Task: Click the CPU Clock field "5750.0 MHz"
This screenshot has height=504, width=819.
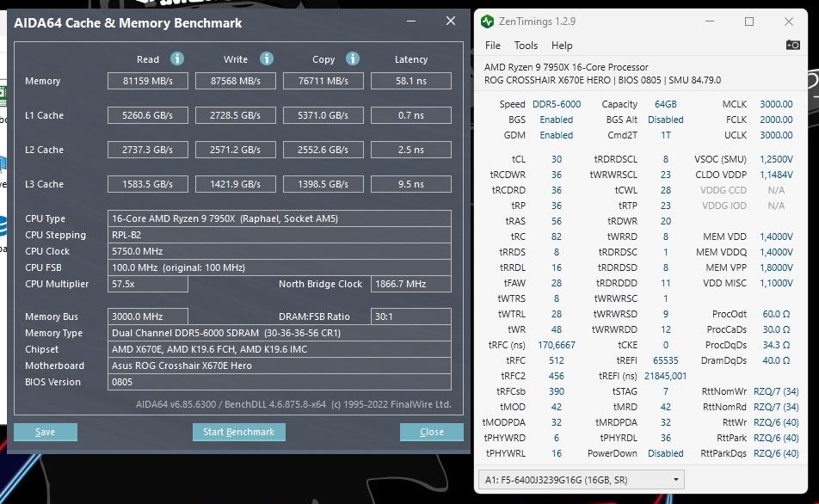Action: click(x=280, y=251)
